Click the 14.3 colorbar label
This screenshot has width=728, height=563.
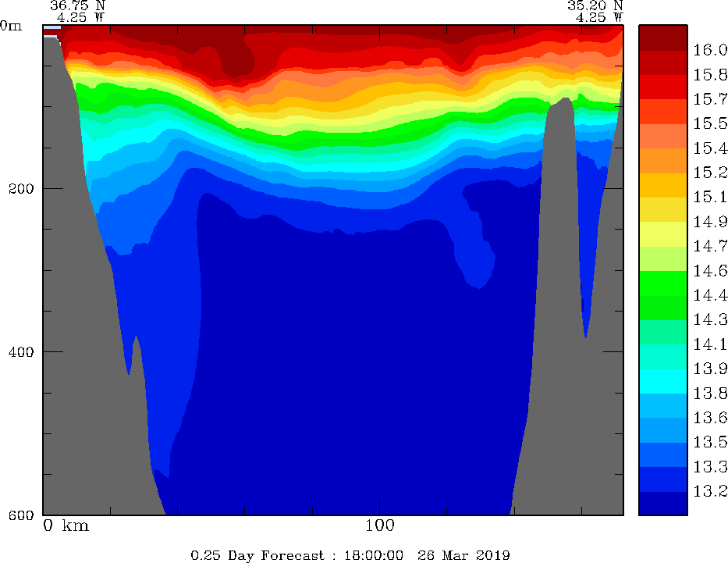pyautogui.click(x=710, y=319)
